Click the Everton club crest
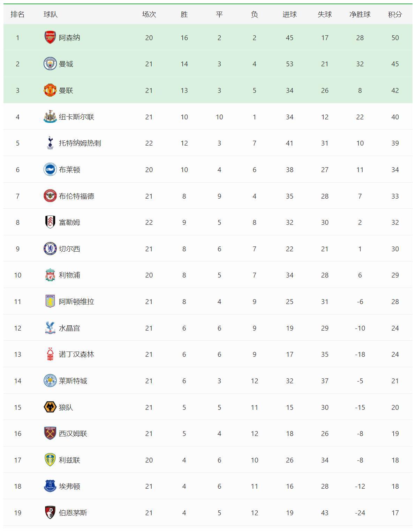Viewport: 416px width, 532px height. 50,486
